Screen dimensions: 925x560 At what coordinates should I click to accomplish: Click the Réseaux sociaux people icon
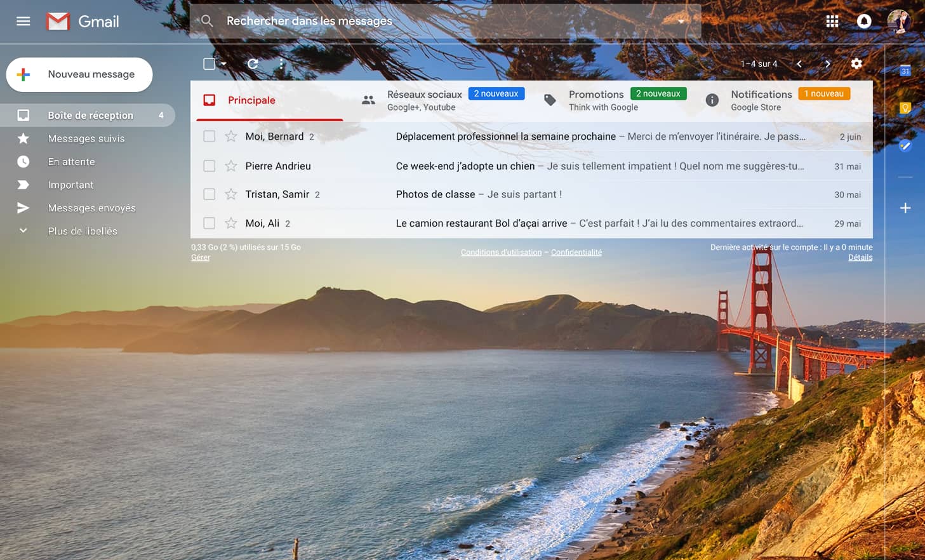(x=368, y=100)
